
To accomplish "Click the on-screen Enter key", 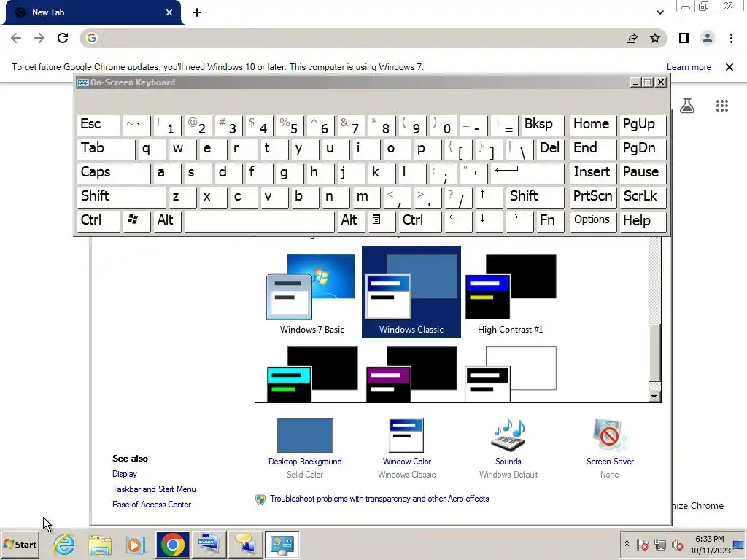I will 528,174.
